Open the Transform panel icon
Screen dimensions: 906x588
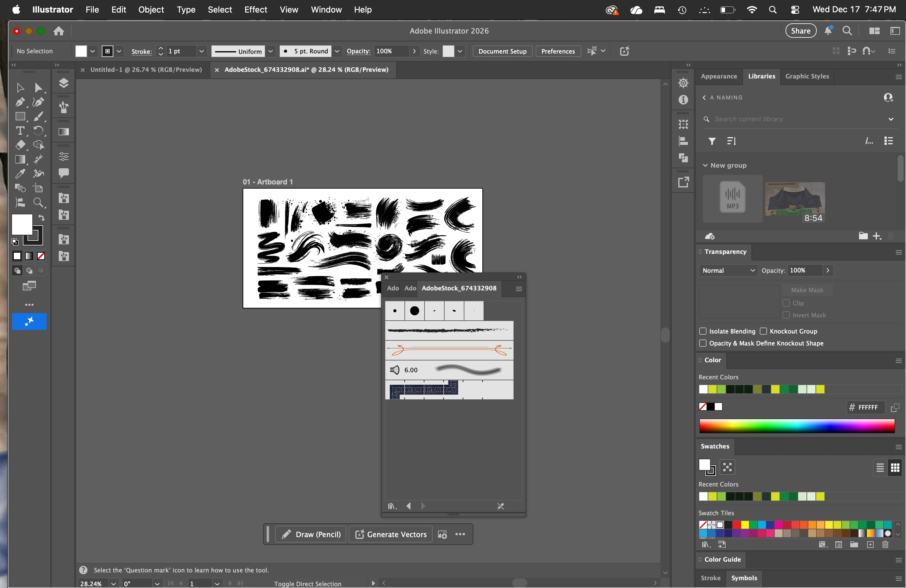683,124
